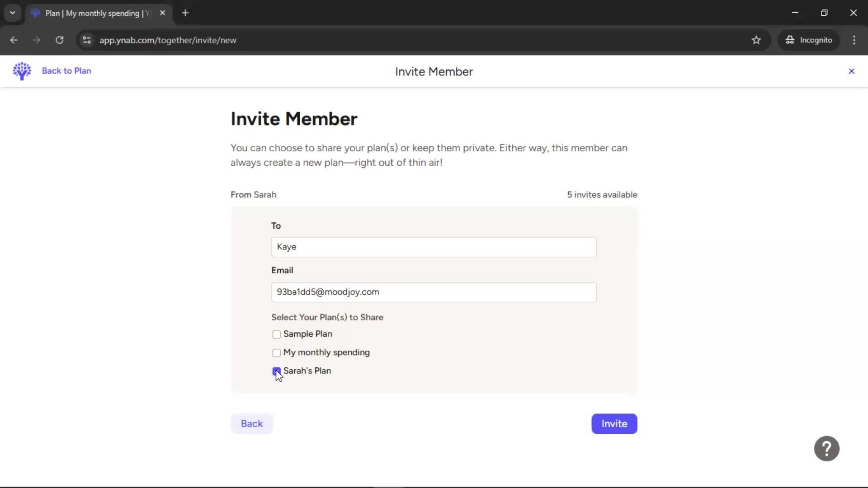Close the Plan | My monthly spending tab

(162, 13)
